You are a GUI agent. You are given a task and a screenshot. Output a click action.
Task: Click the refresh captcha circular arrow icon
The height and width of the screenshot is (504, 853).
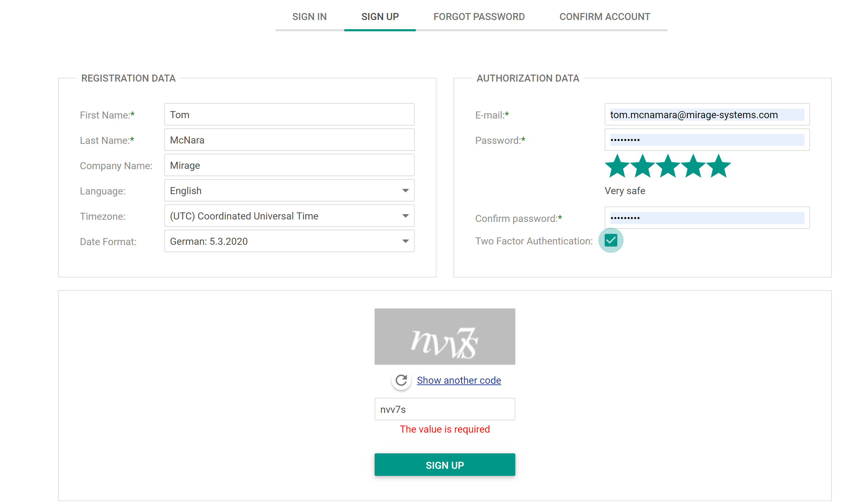click(x=401, y=380)
